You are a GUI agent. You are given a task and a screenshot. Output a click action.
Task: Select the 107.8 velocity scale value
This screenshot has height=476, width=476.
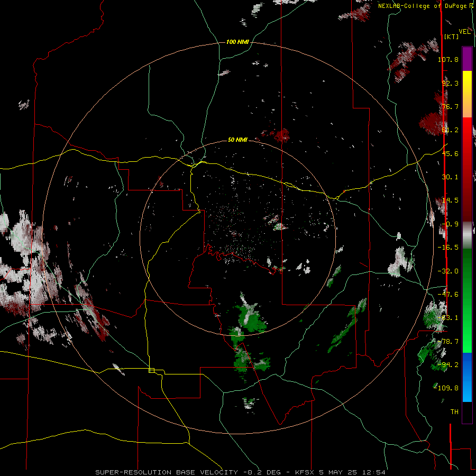pos(448,59)
